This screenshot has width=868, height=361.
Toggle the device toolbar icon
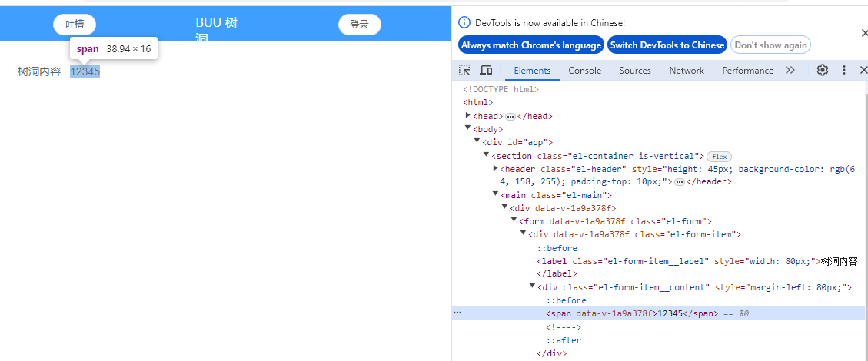(486, 70)
